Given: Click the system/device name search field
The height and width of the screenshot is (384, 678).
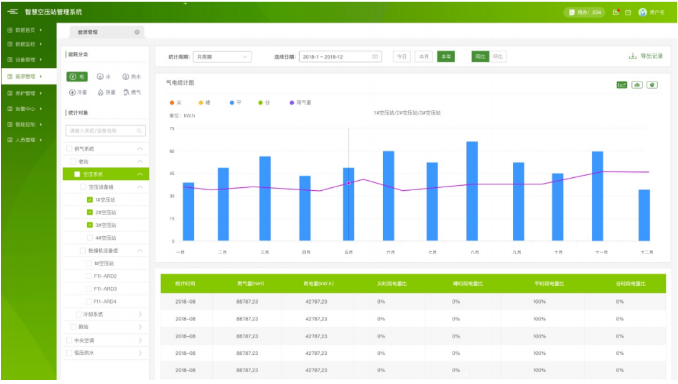Looking at the screenshot, I should (x=106, y=131).
